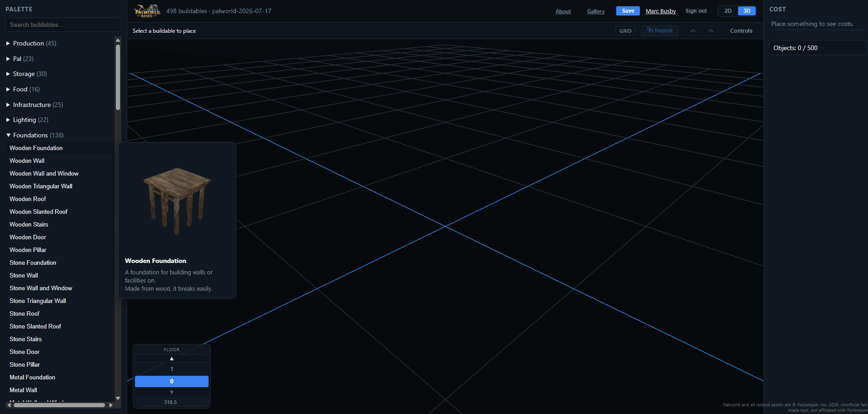Select Metal Foundation buildable
Image resolution: width=868 pixels, height=414 pixels.
[32, 377]
